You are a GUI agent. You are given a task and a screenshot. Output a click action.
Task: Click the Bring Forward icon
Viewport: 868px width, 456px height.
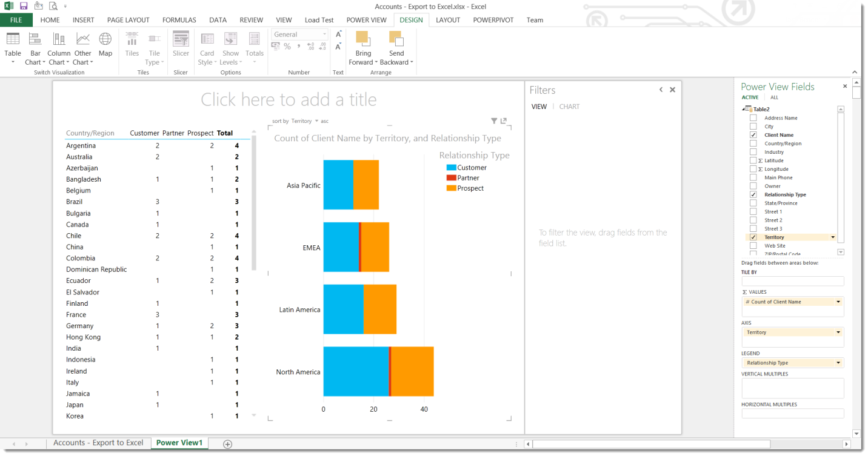tap(362, 40)
